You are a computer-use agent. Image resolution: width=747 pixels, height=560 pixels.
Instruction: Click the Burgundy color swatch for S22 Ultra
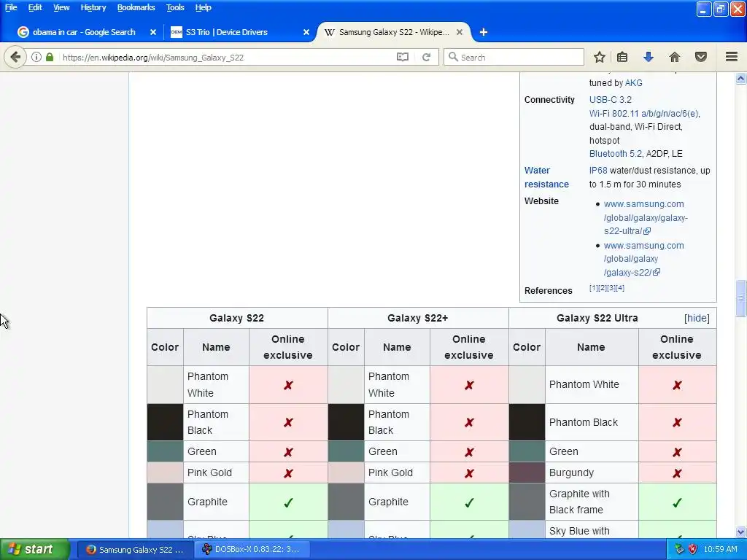tap(527, 472)
